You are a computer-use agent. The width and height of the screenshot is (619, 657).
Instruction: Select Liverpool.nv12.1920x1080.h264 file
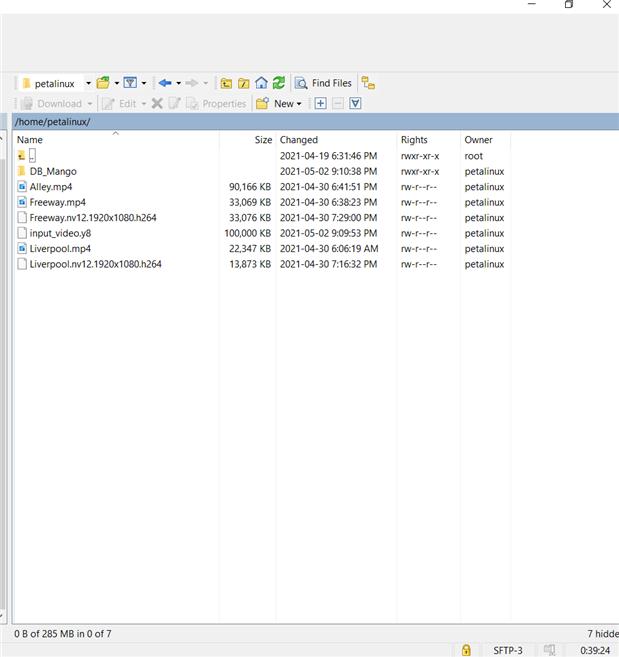pyautogui.click(x=95, y=264)
